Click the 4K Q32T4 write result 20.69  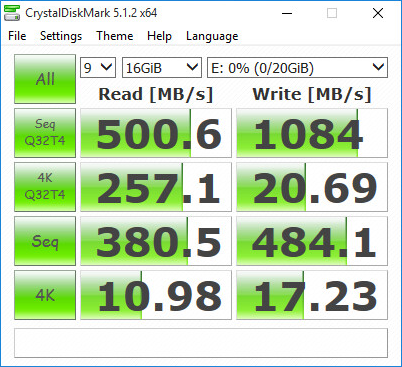[312, 187]
